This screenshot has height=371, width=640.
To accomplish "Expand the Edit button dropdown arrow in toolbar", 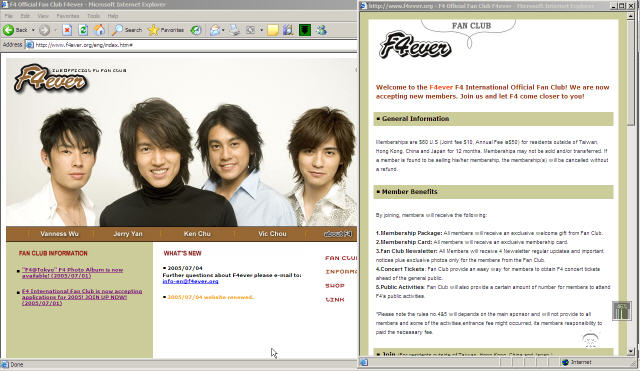I will tap(261, 30).
